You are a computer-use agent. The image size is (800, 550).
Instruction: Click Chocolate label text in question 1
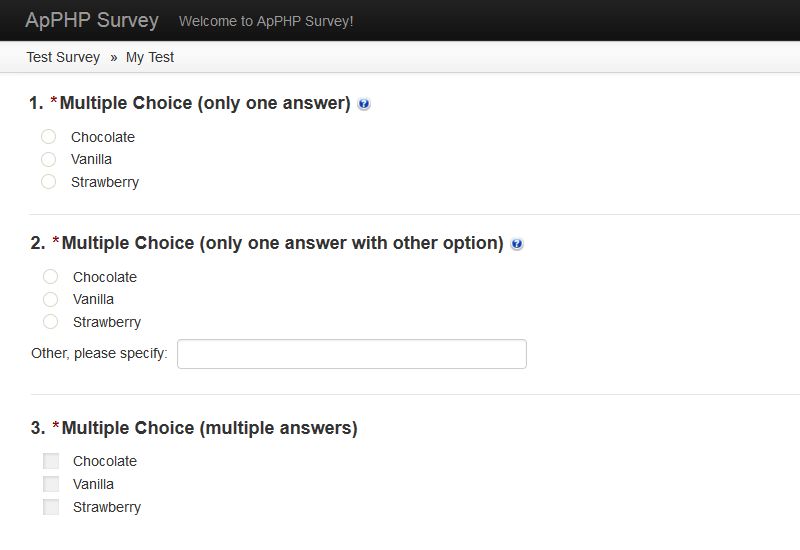[103, 137]
